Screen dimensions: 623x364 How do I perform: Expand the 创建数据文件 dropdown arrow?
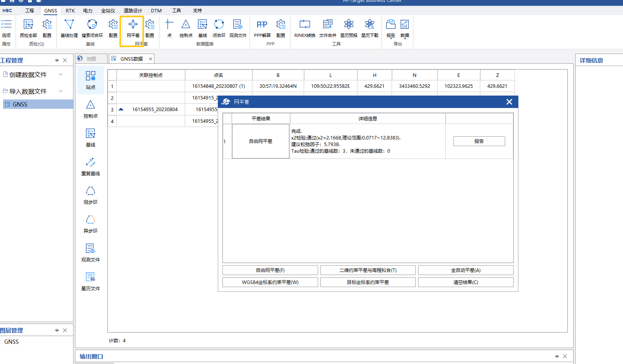pos(61,75)
